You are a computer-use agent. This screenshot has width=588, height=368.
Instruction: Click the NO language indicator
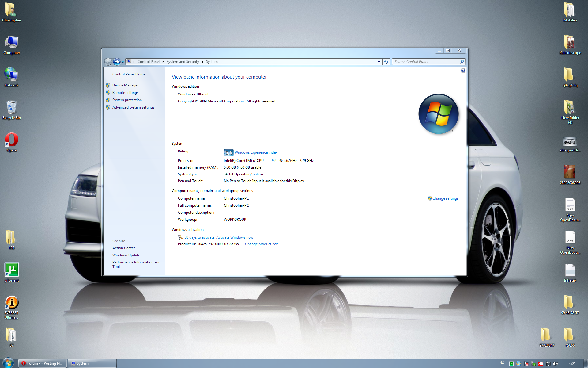pos(502,363)
